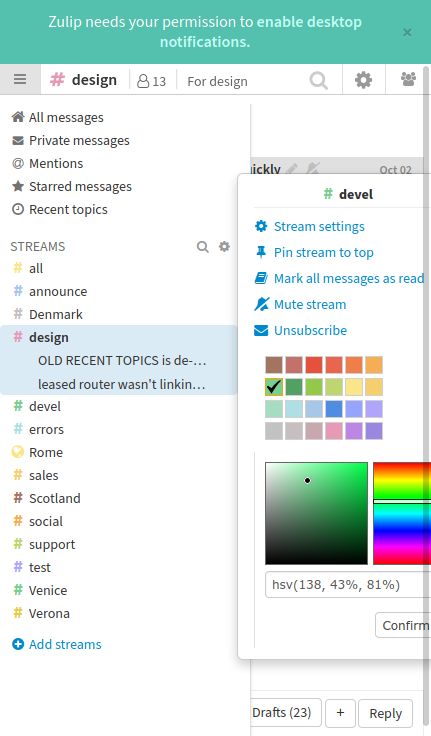Viewport: 431px width, 736px height.
Task: Show the user list people icon
Action: [408, 79]
